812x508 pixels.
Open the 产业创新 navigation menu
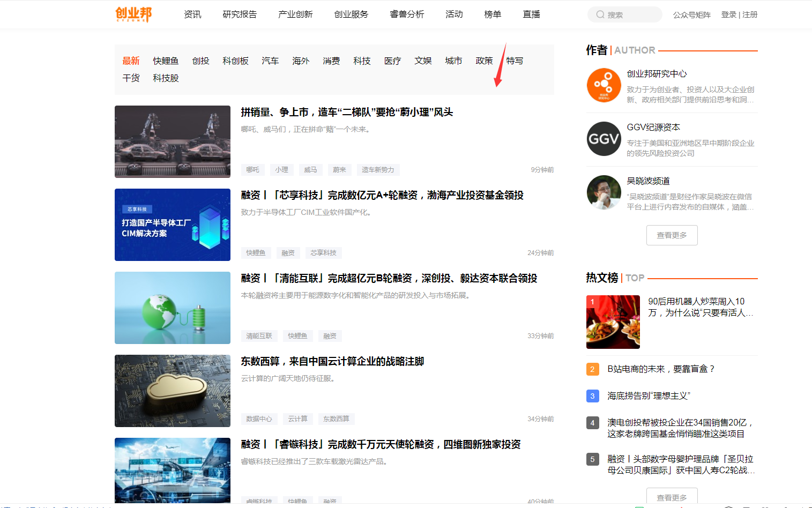(295, 14)
